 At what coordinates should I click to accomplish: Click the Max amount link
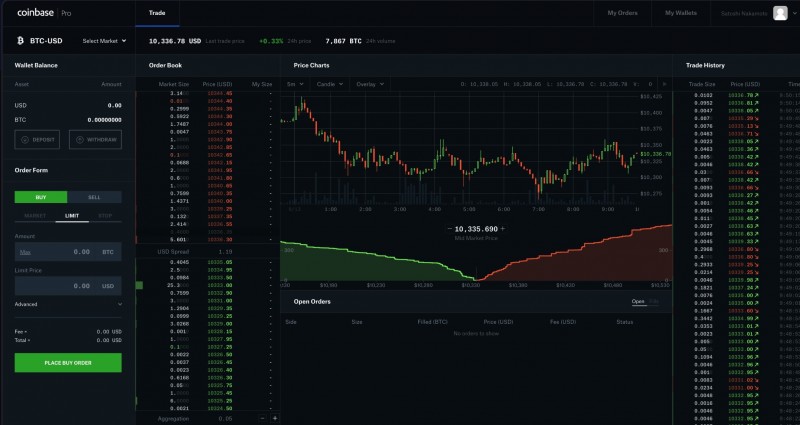[x=25, y=252]
